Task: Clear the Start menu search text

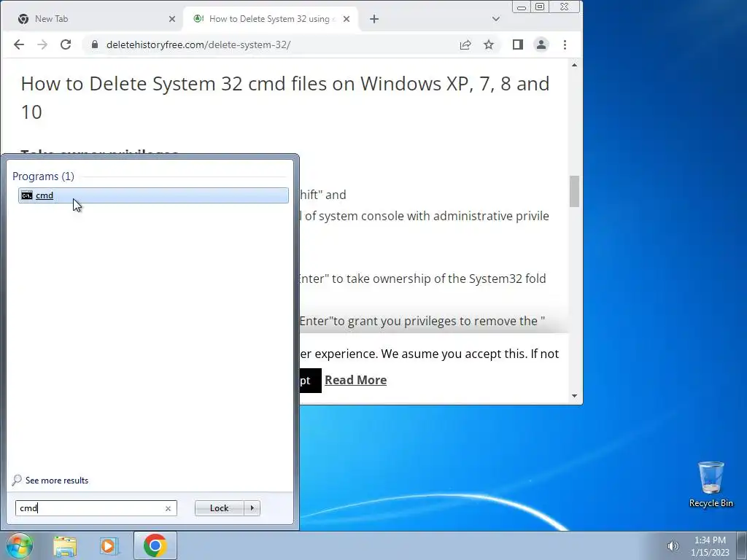Action: pyautogui.click(x=169, y=508)
